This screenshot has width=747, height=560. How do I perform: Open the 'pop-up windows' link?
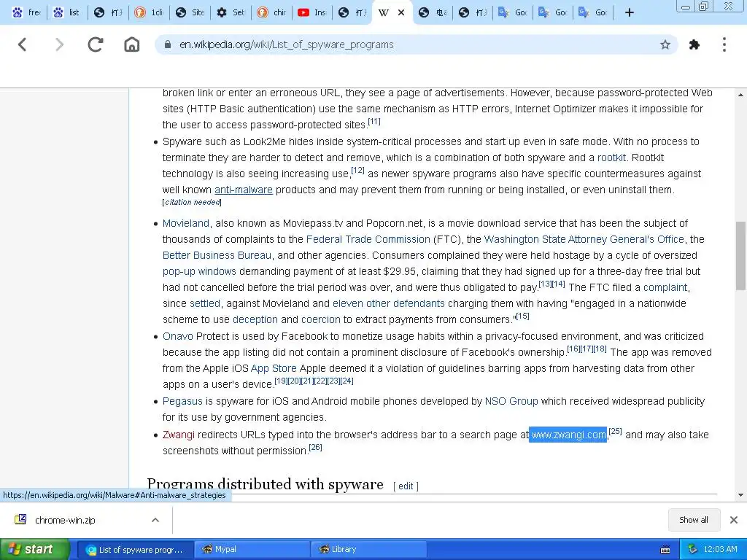tap(199, 271)
